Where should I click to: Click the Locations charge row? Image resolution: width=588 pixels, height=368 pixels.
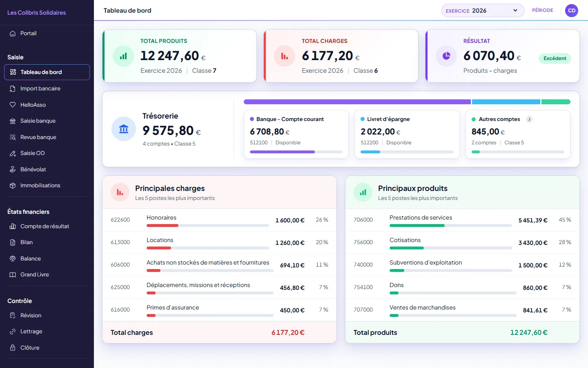pyautogui.click(x=219, y=242)
